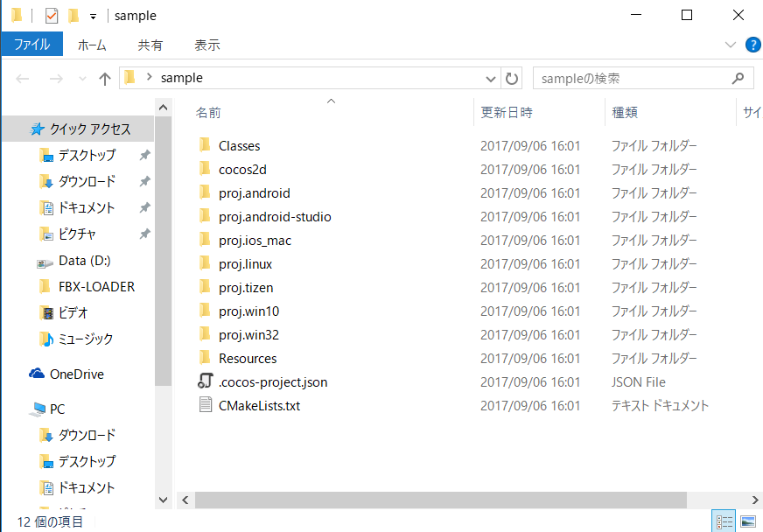
Task: Open ビデオ in navigation pane
Action: point(73,313)
